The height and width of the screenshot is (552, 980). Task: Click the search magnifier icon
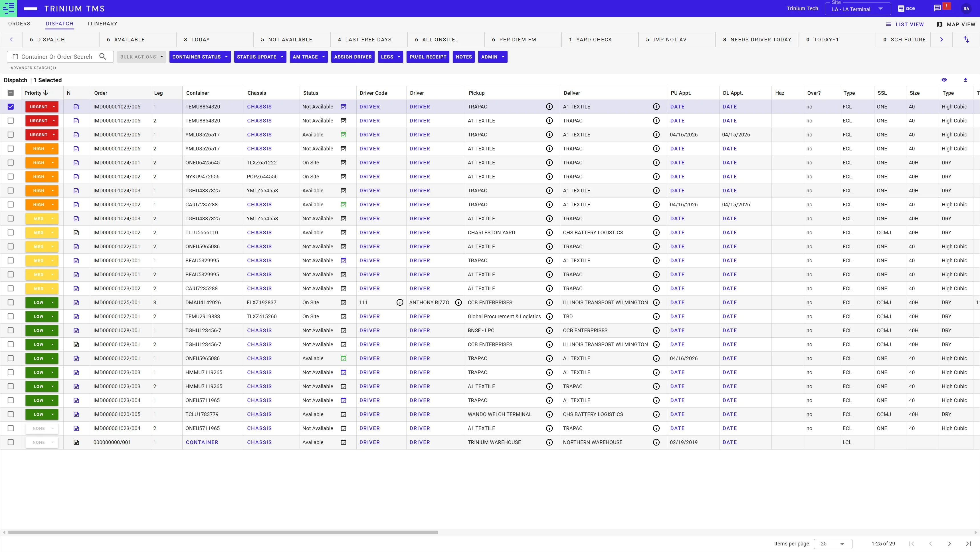tap(102, 57)
